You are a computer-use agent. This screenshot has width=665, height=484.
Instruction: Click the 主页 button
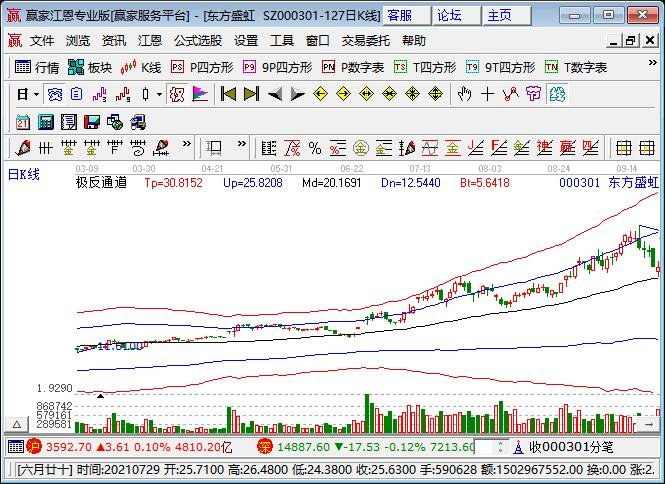tap(506, 16)
